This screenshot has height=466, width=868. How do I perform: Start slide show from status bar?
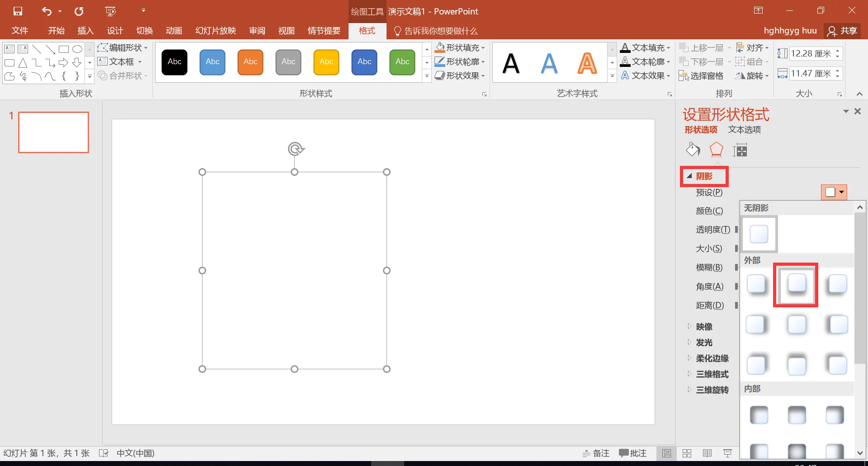[728, 453]
